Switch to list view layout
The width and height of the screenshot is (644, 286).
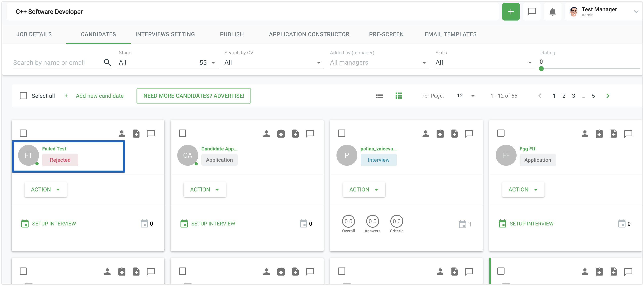[379, 96]
